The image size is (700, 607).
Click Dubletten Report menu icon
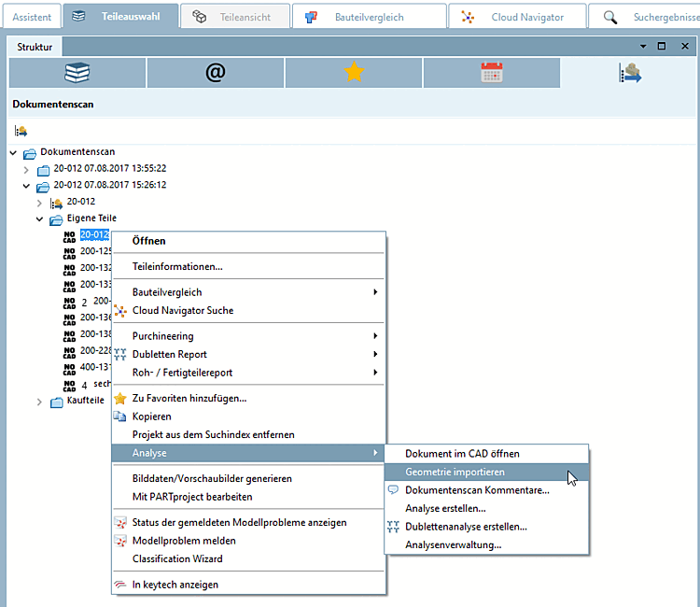(120, 355)
